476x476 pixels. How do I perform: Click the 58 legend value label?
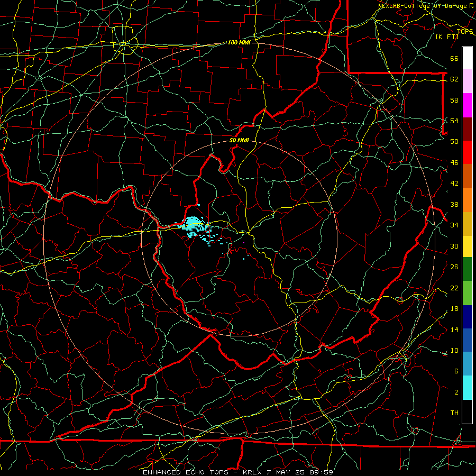point(454,100)
